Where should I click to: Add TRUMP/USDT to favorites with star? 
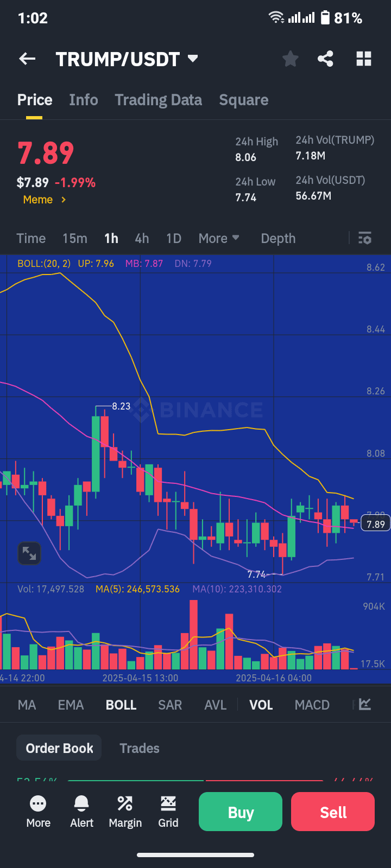click(291, 59)
